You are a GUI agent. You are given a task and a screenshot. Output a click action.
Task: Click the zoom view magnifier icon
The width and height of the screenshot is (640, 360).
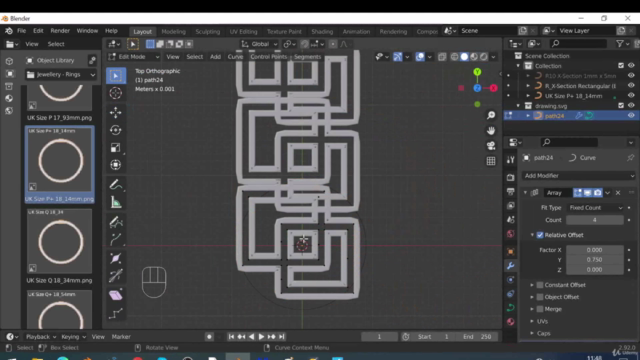(x=491, y=116)
